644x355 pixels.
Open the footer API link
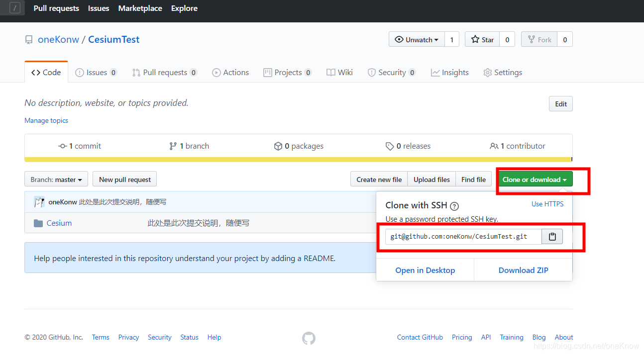pos(486,337)
